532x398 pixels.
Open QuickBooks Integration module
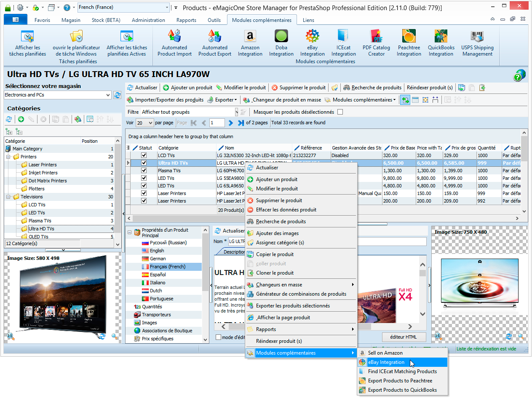(x=441, y=43)
